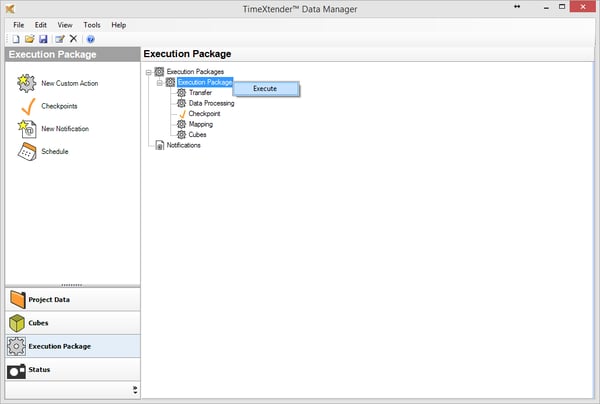This screenshot has height=404, width=600.
Task: Choose Execute from the context menu
Action: (265, 89)
